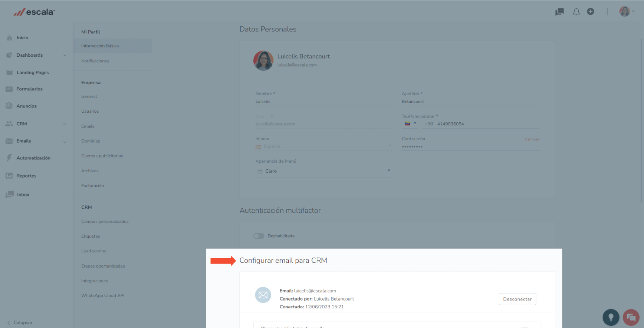Open Archivos settings
Image resolution: width=644 pixels, height=328 pixels.
click(90, 171)
